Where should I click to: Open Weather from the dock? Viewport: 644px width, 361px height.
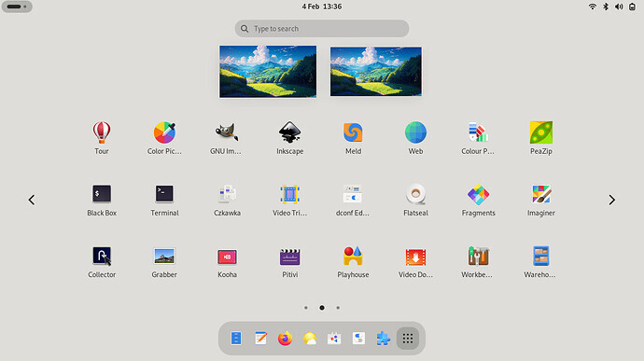pyautogui.click(x=310, y=338)
